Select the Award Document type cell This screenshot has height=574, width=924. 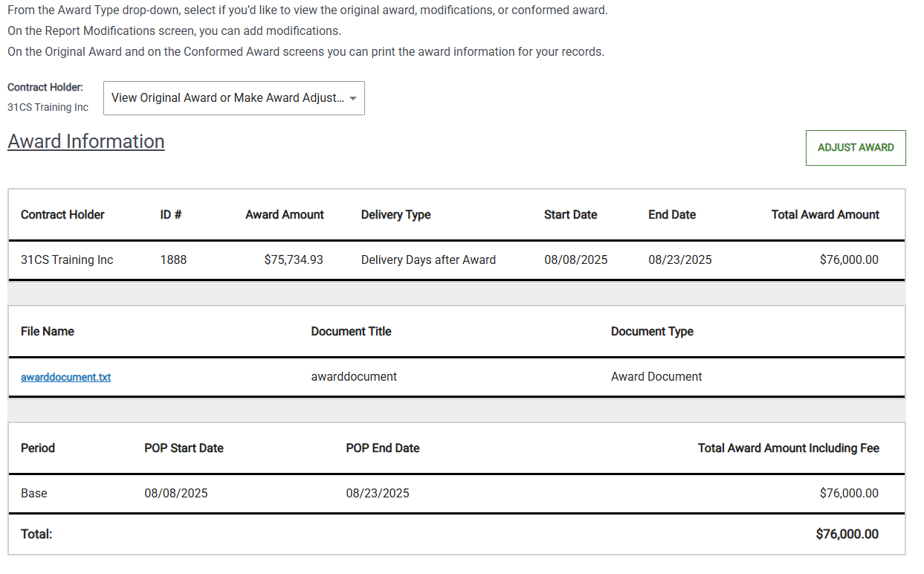click(x=656, y=376)
